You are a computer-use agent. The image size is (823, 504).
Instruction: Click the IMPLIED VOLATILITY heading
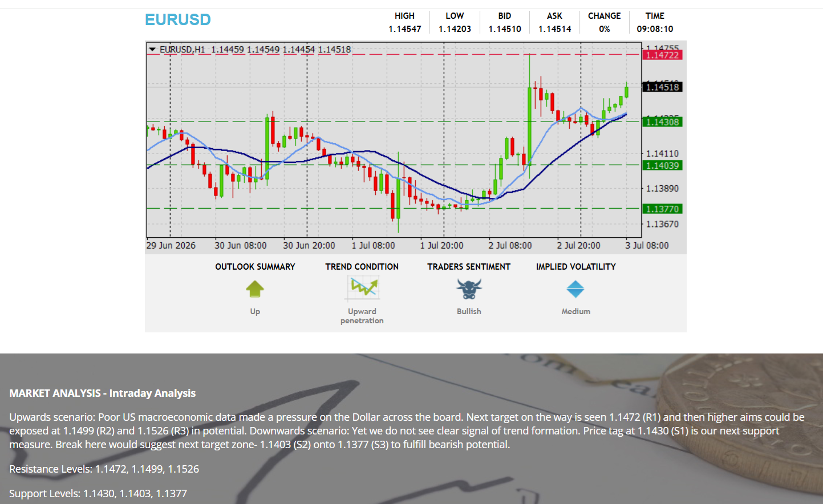coord(576,267)
